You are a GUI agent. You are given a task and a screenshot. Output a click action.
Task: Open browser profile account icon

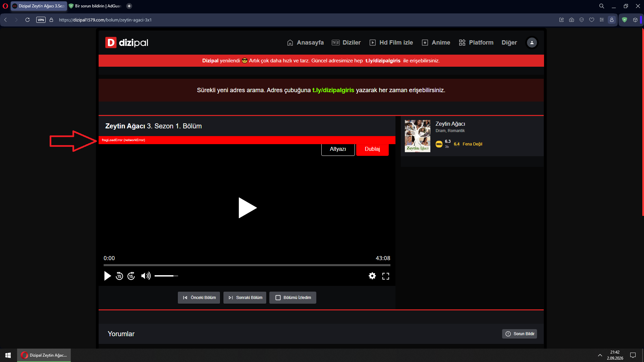[x=612, y=20]
